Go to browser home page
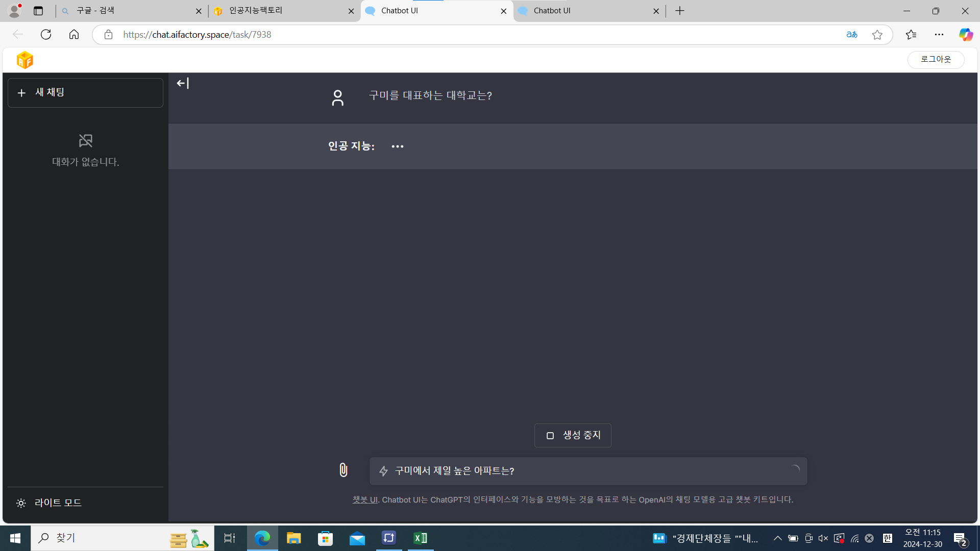980x551 pixels. (x=74, y=35)
